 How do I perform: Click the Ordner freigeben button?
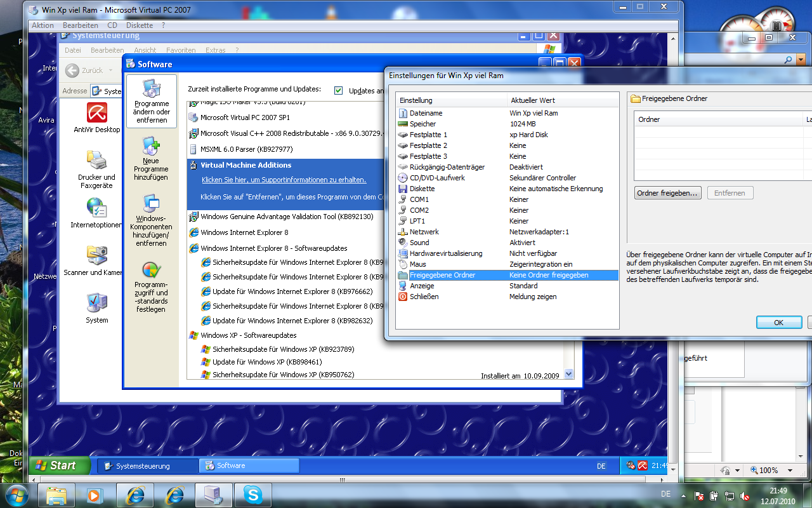click(x=667, y=193)
